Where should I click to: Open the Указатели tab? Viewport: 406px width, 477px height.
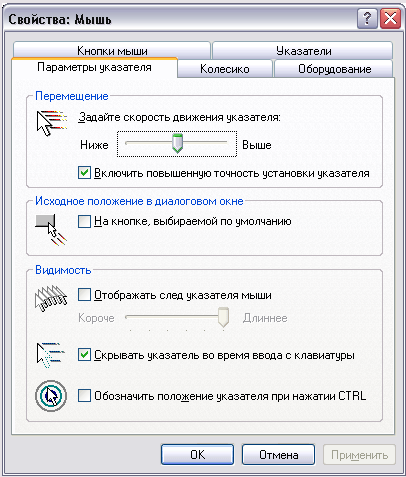click(303, 50)
